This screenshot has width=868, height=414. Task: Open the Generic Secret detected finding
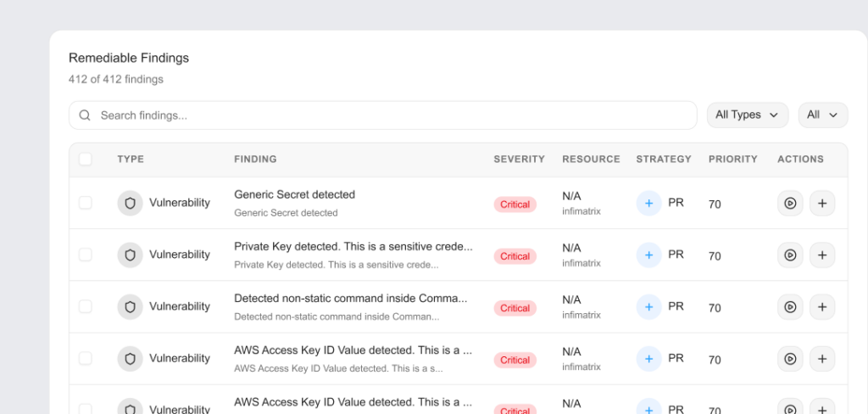coord(294,195)
